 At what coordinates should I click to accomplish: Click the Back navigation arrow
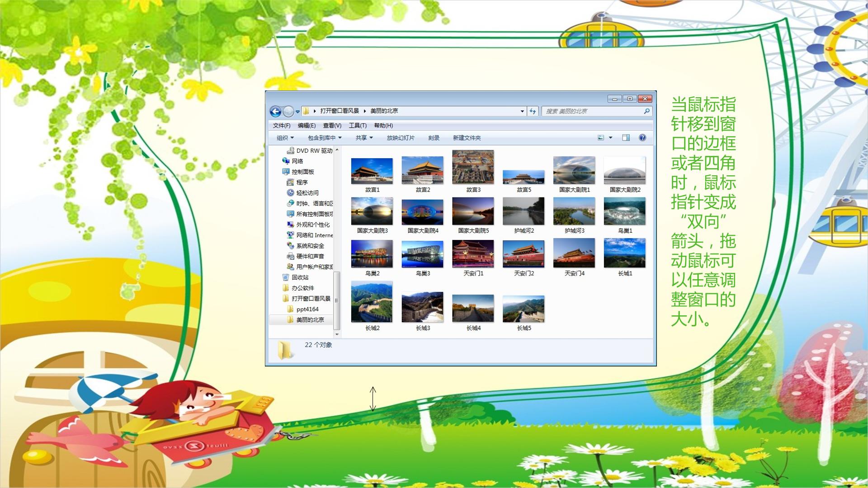click(x=275, y=111)
